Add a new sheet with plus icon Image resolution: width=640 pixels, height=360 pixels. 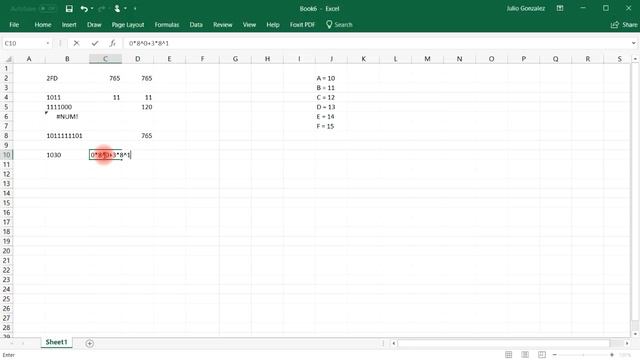89,344
